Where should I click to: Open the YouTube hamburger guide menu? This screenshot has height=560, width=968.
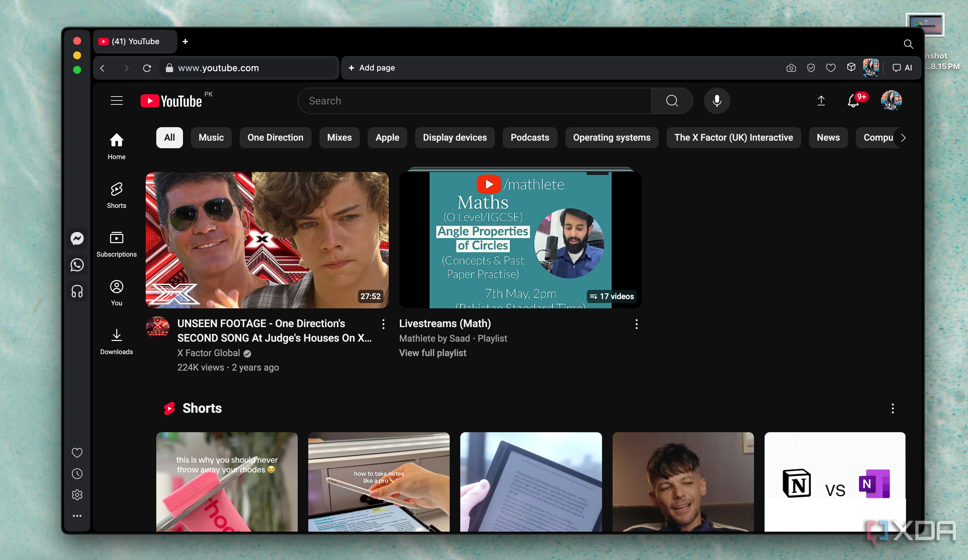pos(116,100)
